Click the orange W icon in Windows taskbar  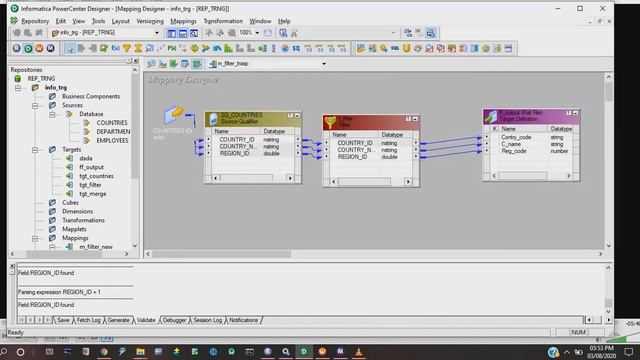(x=322, y=351)
